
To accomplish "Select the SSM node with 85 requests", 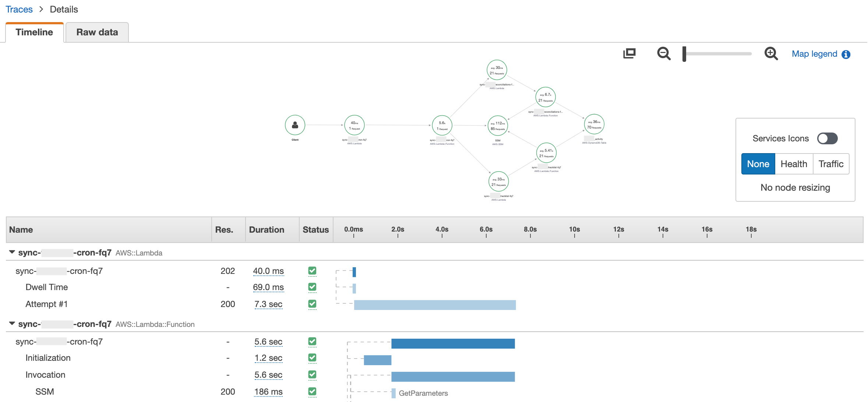I will point(498,126).
